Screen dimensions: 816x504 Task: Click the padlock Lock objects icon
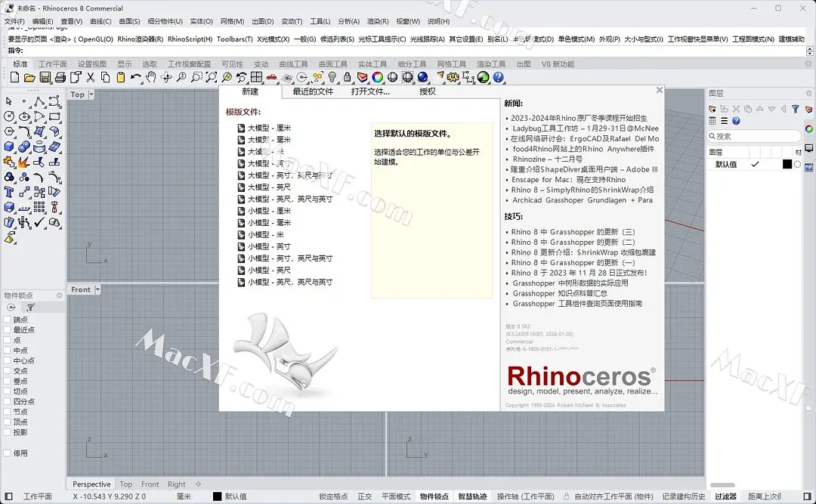tap(347, 78)
